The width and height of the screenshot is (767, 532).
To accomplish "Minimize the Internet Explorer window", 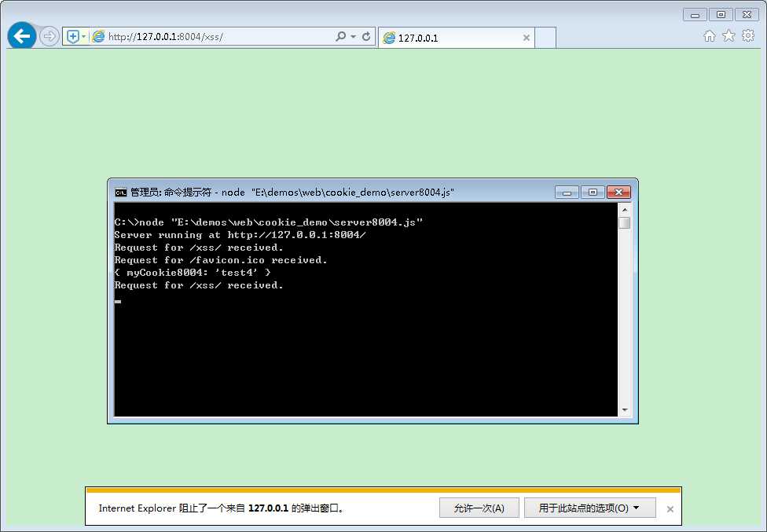I will [x=695, y=15].
